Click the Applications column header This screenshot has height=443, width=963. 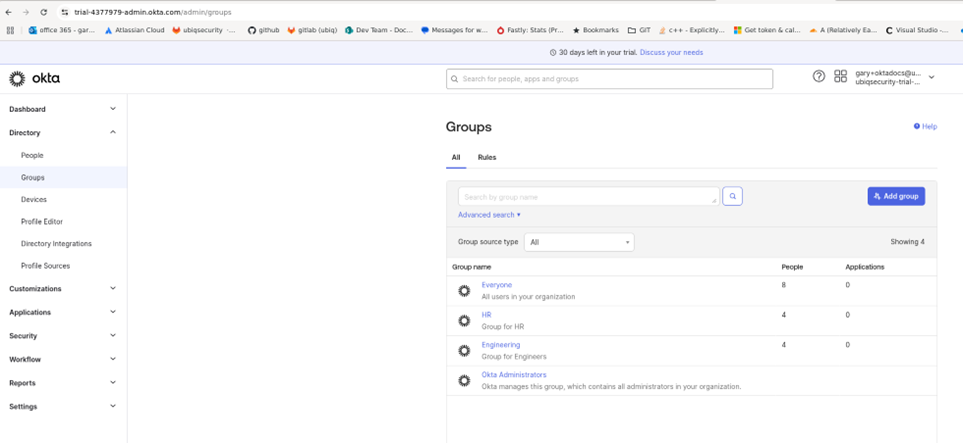[x=865, y=267]
